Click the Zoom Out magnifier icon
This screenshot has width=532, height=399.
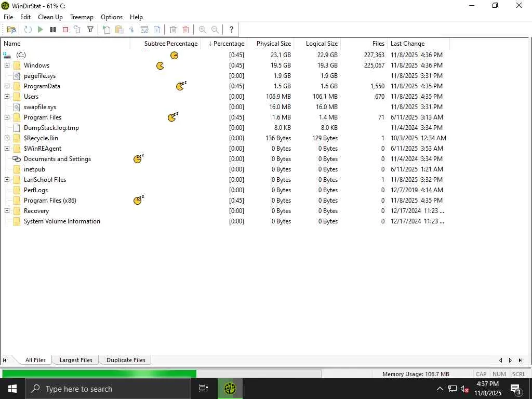(215, 30)
